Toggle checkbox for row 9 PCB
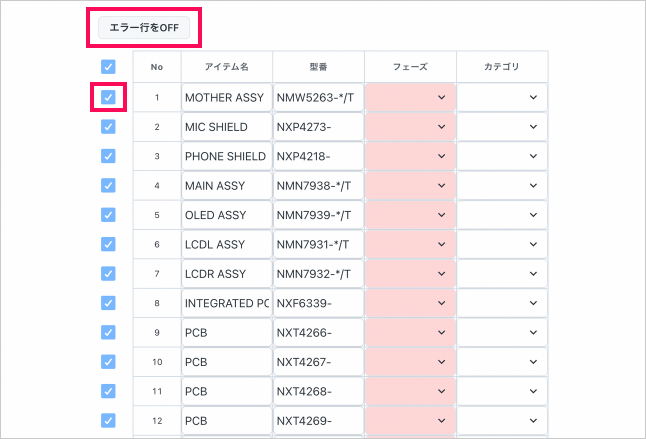Screen dimensions: 646x439 point(108,332)
